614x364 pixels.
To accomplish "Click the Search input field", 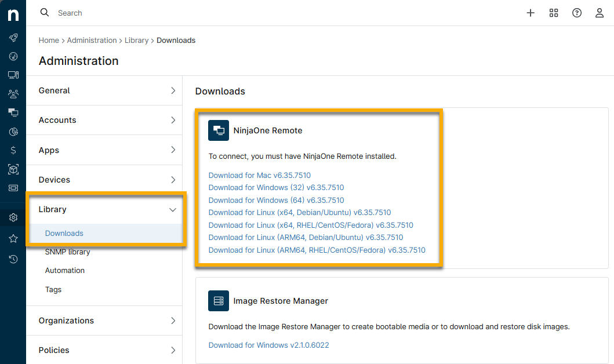I will tap(232, 13).
